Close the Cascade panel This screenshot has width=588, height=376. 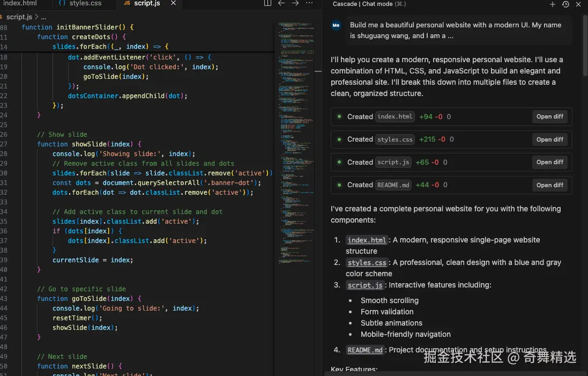(x=578, y=4)
